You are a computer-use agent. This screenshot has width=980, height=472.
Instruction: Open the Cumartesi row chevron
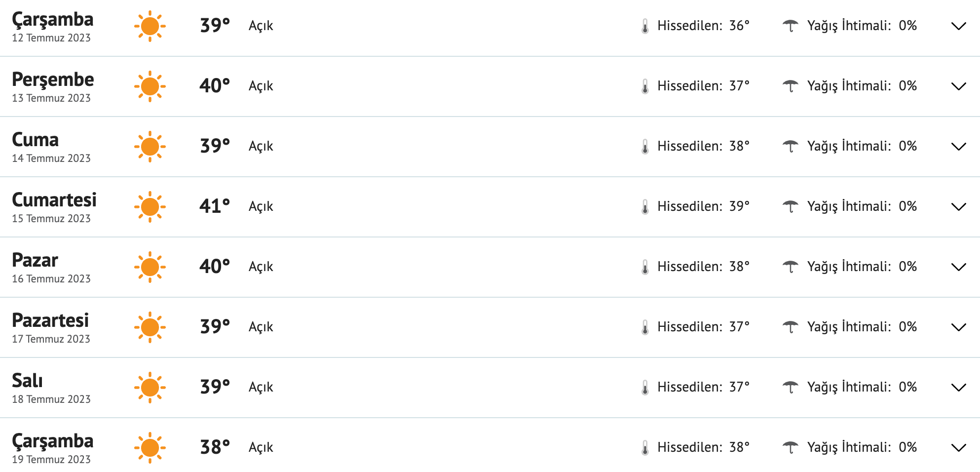[958, 207]
